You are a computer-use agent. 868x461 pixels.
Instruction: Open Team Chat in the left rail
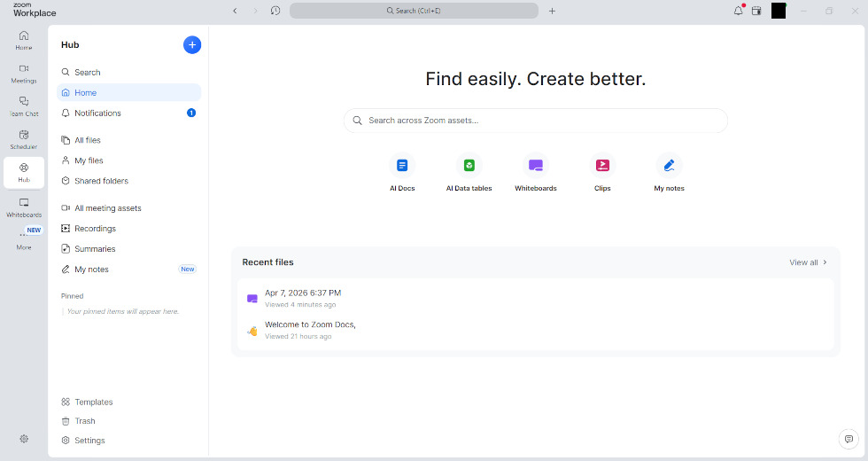[24, 106]
